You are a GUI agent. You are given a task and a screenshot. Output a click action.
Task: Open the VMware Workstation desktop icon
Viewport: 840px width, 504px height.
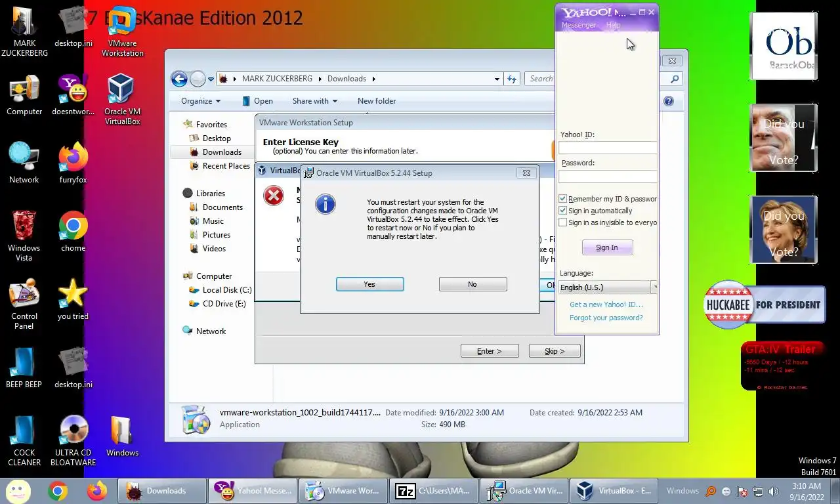pos(122,33)
